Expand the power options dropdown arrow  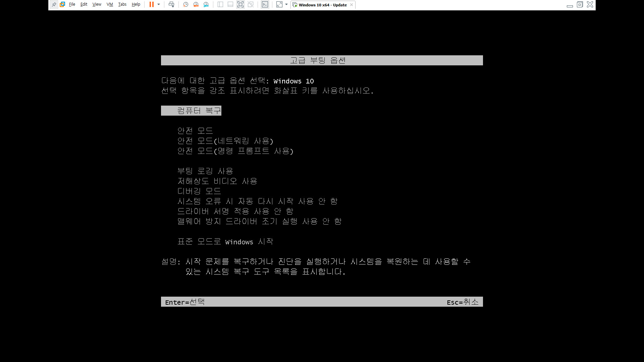[159, 5]
